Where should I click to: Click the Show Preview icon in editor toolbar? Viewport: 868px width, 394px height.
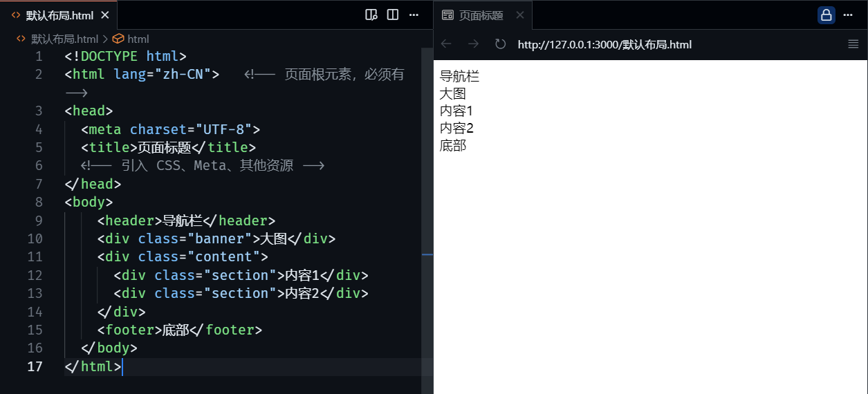click(371, 15)
